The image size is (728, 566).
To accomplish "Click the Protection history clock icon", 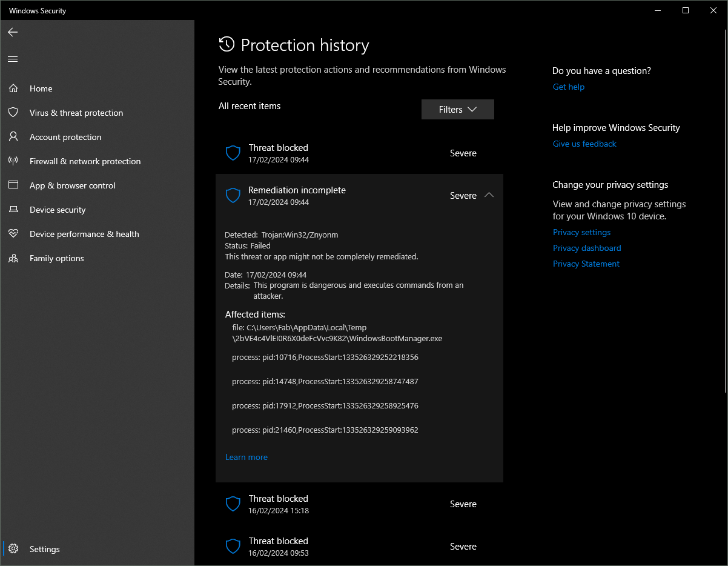I will pos(227,44).
